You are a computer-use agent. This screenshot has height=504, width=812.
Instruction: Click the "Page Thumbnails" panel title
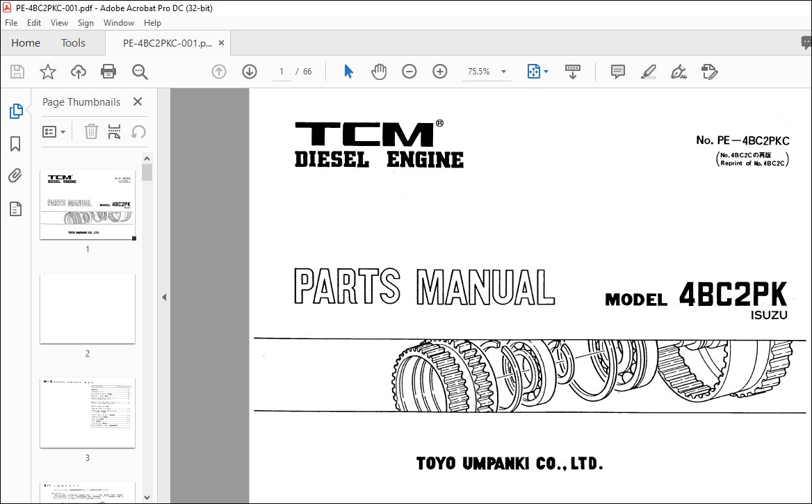point(81,102)
